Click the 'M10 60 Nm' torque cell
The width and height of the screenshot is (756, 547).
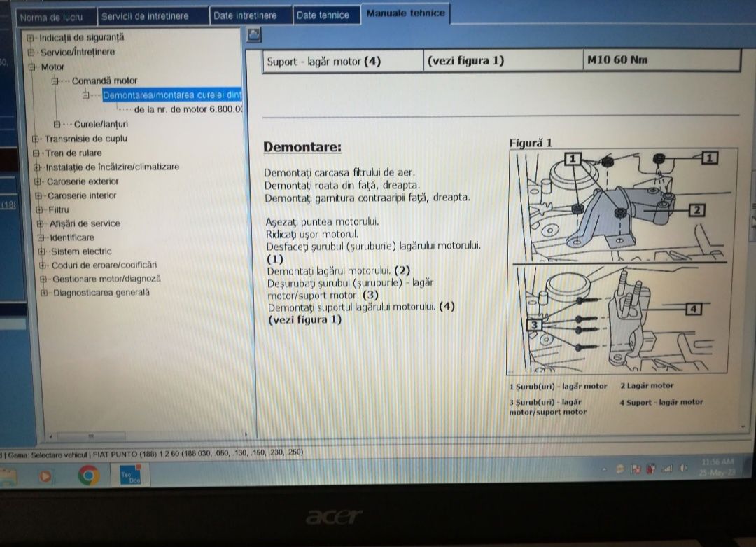[x=661, y=60]
